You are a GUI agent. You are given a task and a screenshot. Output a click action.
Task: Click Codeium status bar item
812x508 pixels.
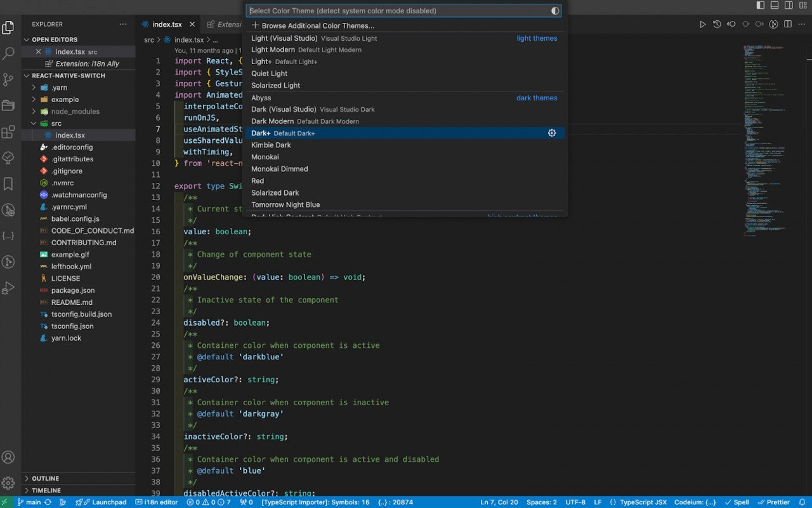coord(695,502)
